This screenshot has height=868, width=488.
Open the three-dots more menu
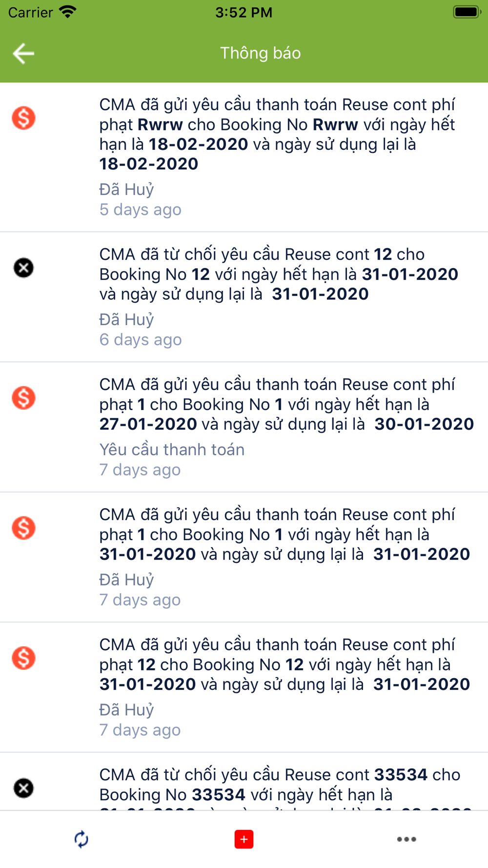407,839
